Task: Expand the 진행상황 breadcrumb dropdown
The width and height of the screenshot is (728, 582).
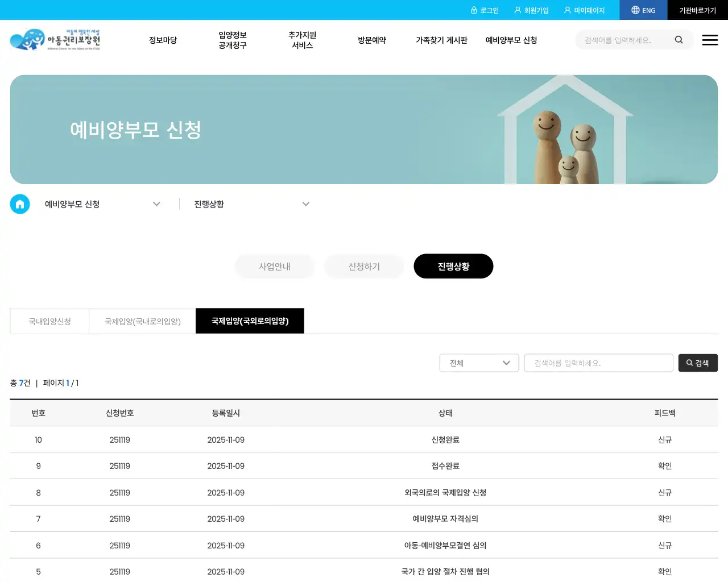Action: click(x=306, y=204)
